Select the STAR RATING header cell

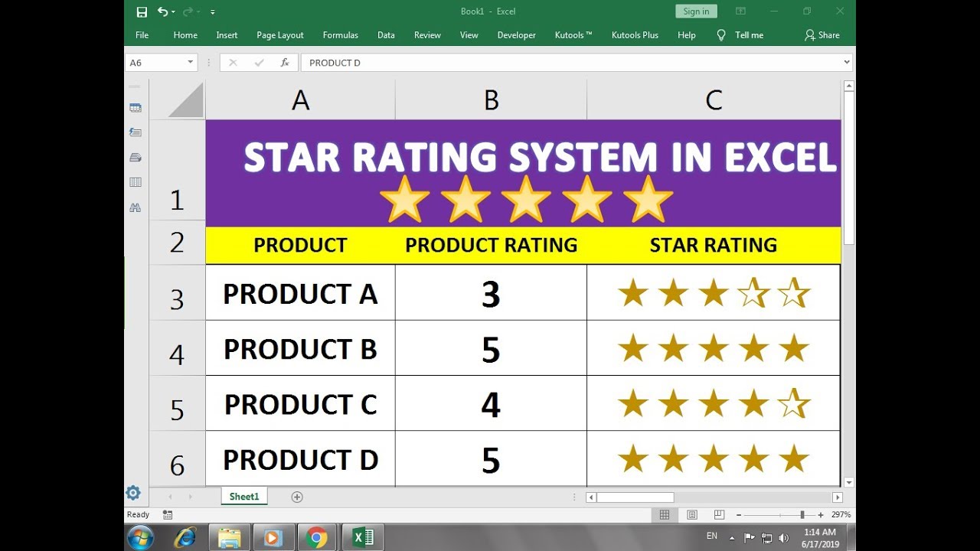(714, 245)
